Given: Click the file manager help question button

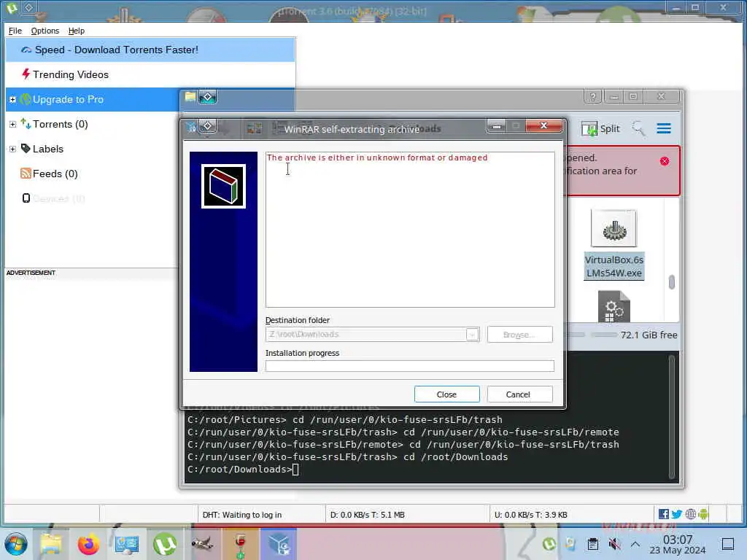Looking at the screenshot, I should click(592, 97).
